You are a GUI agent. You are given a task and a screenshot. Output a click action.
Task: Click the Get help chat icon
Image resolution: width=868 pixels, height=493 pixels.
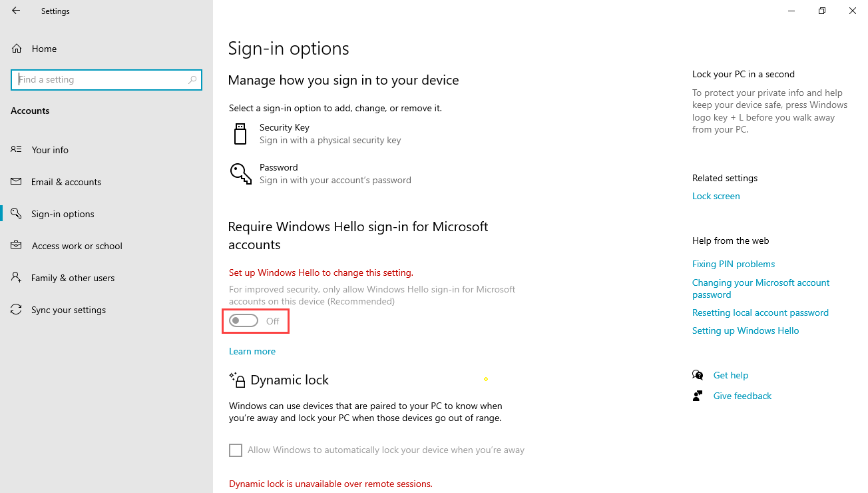tap(698, 375)
